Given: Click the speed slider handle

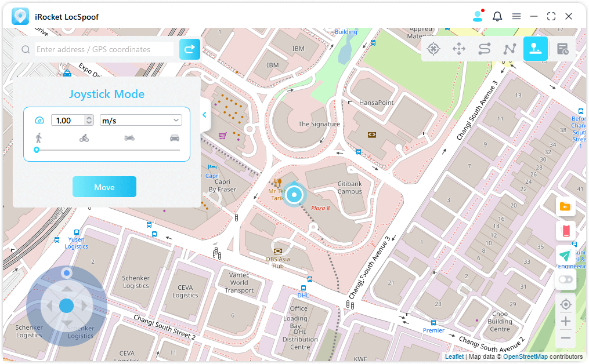Looking at the screenshot, I should (37, 150).
